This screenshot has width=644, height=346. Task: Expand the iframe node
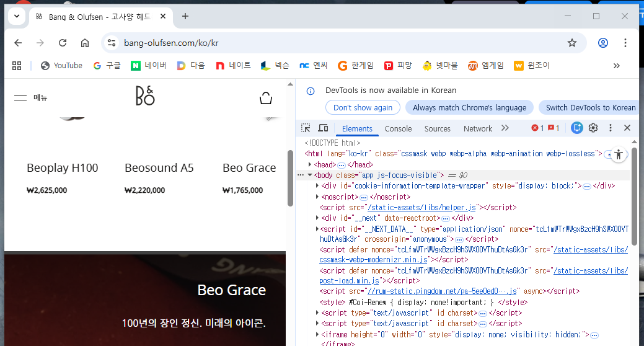pyautogui.click(x=317, y=334)
